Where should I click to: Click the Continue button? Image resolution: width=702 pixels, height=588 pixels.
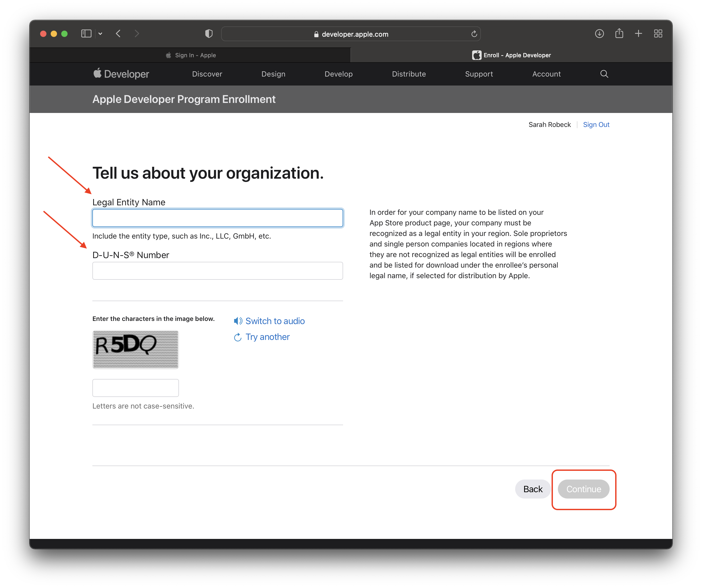[583, 489]
